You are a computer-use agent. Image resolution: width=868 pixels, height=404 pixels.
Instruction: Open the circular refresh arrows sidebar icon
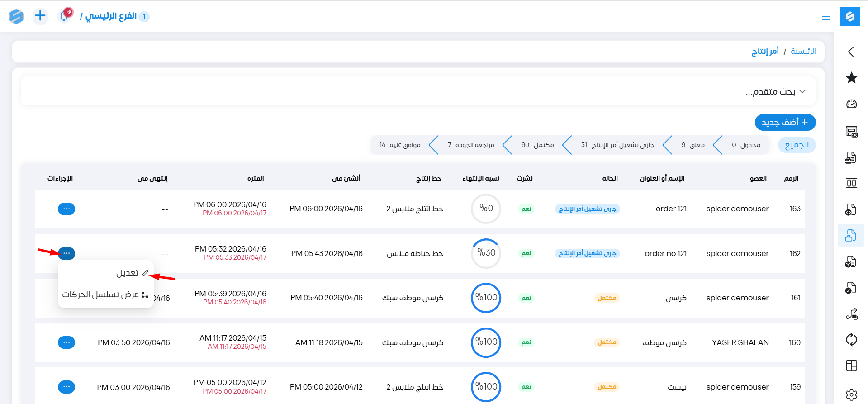click(x=851, y=340)
